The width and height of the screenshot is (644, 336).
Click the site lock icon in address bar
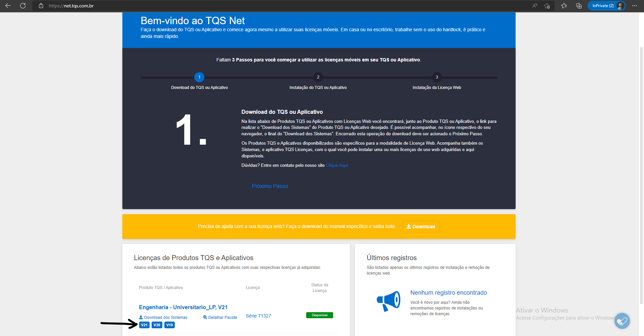(x=41, y=6)
